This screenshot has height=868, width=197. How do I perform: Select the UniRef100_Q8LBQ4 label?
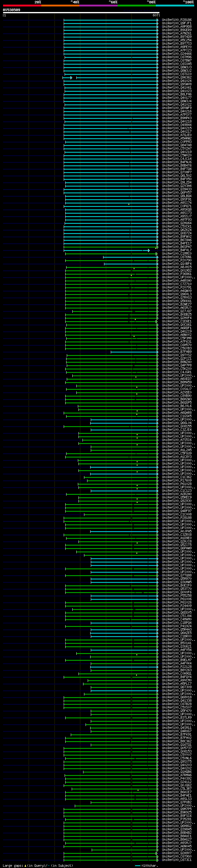pyautogui.click(x=177, y=196)
